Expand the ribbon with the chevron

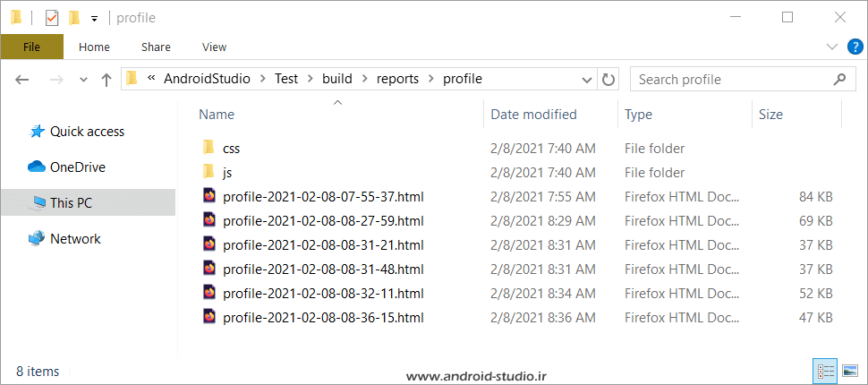tap(832, 47)
